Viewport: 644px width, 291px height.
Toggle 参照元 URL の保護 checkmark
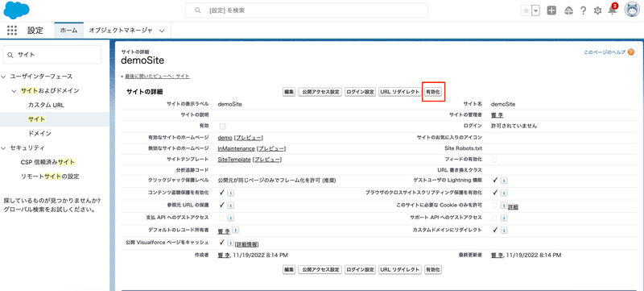coord(222,204)
